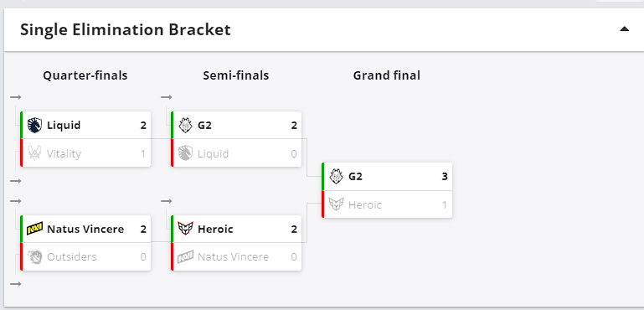Click the greyed Liquid logo in semi-finals

pyautogui.click(x=185, y=153)
